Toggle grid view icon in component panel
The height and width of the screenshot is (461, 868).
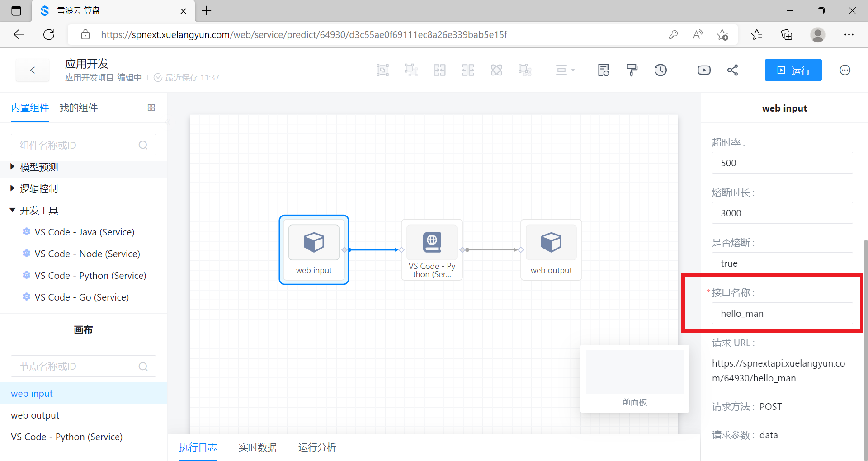click(151, 108)
